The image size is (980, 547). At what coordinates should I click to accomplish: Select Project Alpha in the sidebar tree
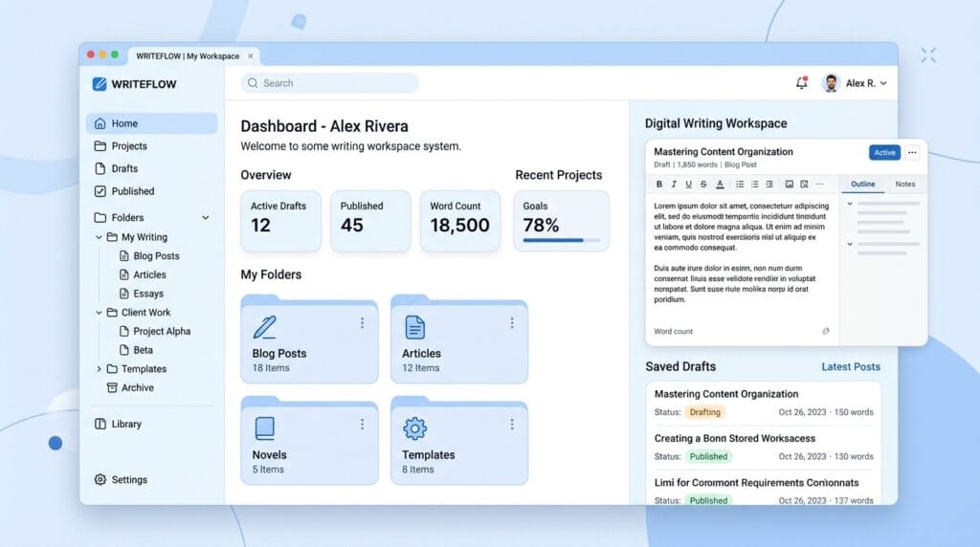155,332
